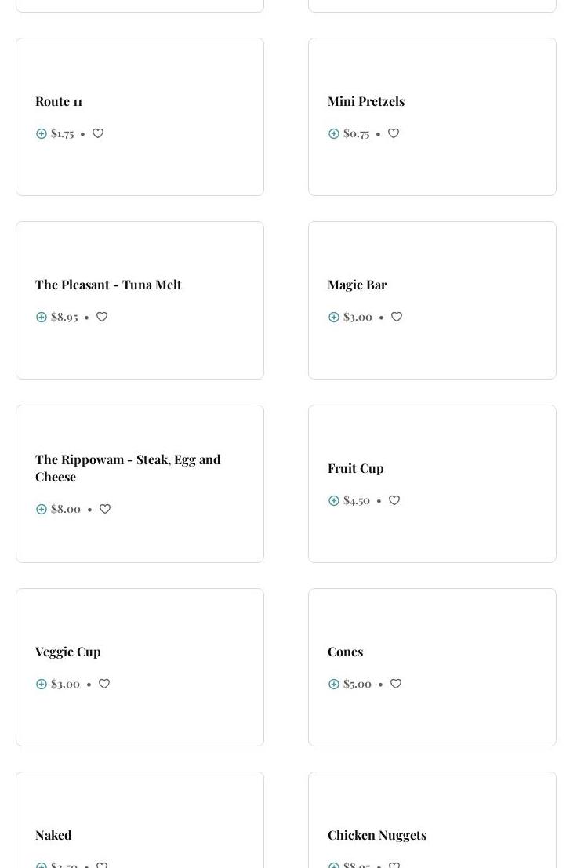Open the Naked menu item
The height and width of the screenshot is (868, 588).
(x=53, y=835)
